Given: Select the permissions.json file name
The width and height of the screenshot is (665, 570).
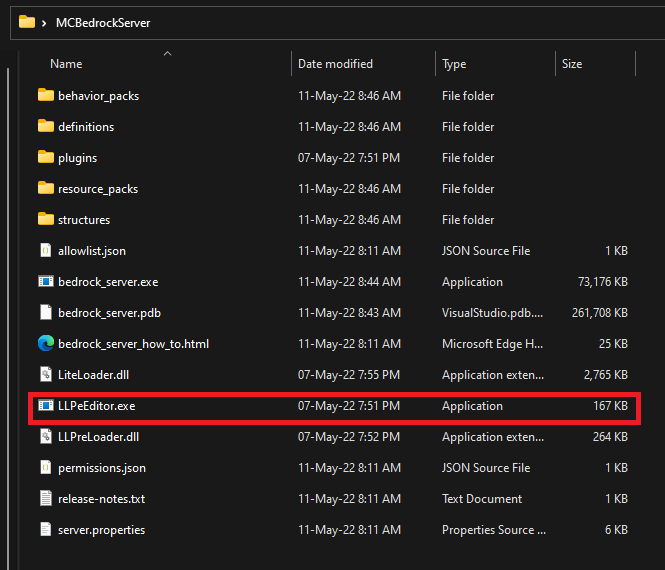Looking at the screenshot, I should (x=102, y=468).
